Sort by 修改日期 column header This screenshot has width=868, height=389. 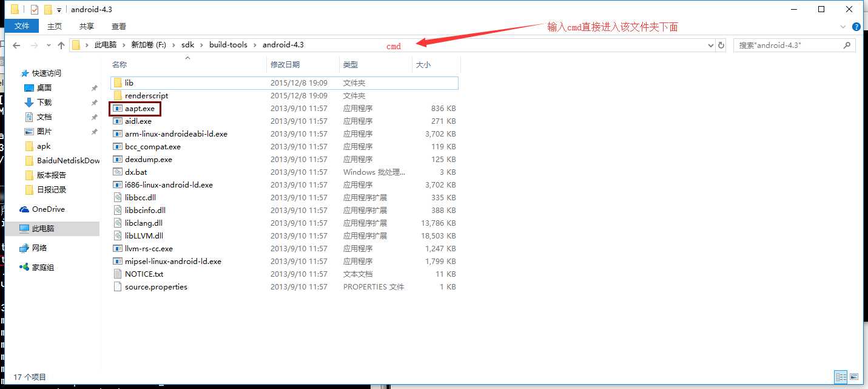[x=285, y=64]
